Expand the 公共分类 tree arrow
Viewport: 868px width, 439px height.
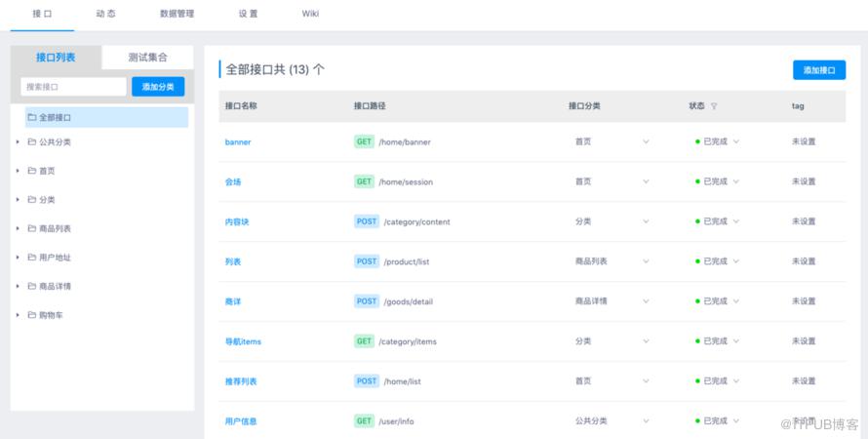(18, 141)
